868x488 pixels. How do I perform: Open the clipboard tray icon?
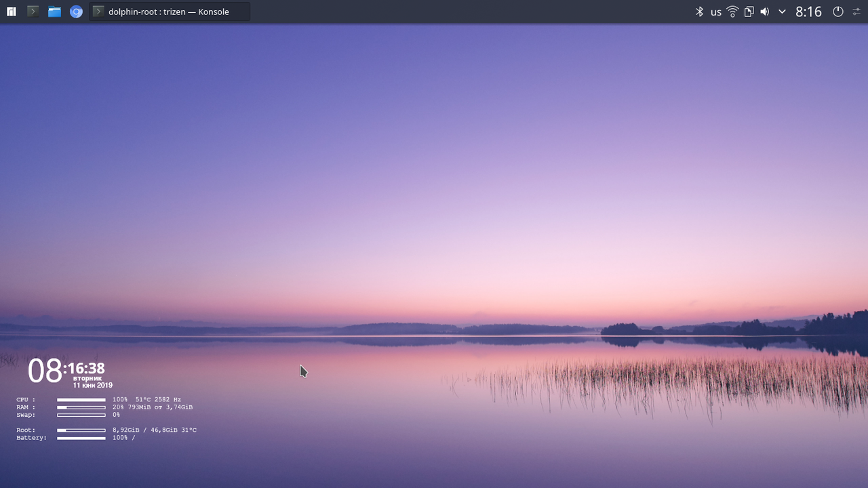[749, 12]
